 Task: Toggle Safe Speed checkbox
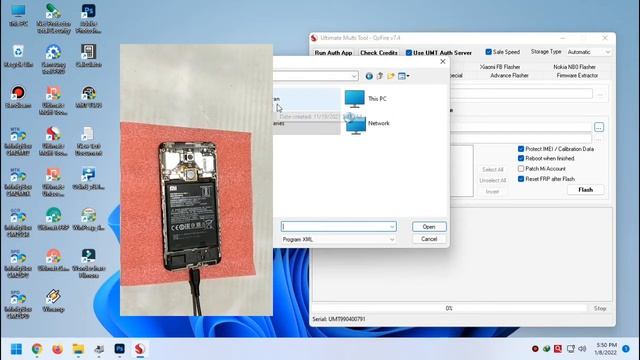click(x=488, y=52)
